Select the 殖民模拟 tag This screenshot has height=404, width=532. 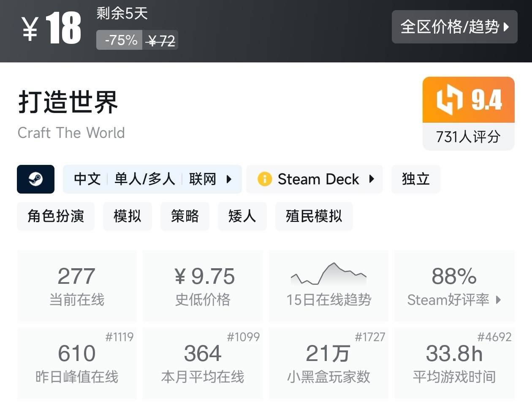314,216
